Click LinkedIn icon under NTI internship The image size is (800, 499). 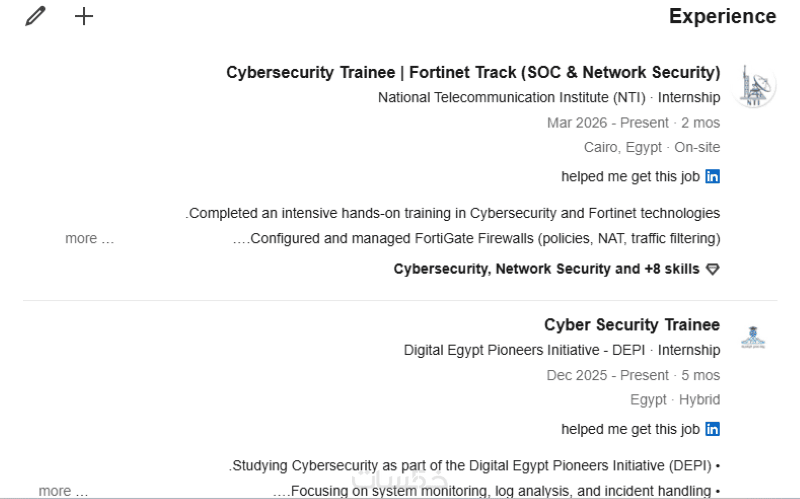(x=712, y=177)
